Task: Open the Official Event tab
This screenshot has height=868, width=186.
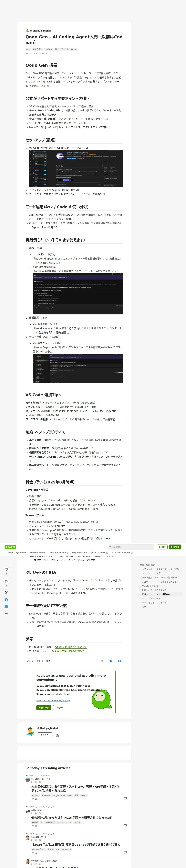Action: [38, 553]
